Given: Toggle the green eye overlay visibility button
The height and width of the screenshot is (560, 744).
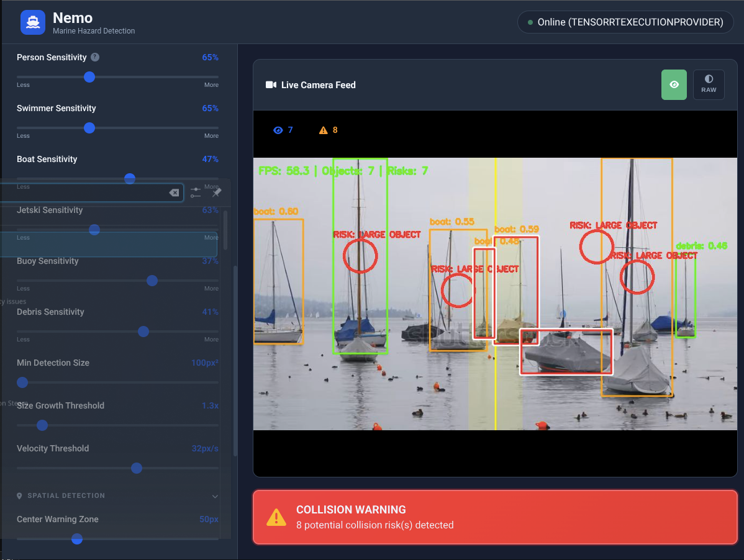Looking at the screenshot, I should tap(674, 84).
